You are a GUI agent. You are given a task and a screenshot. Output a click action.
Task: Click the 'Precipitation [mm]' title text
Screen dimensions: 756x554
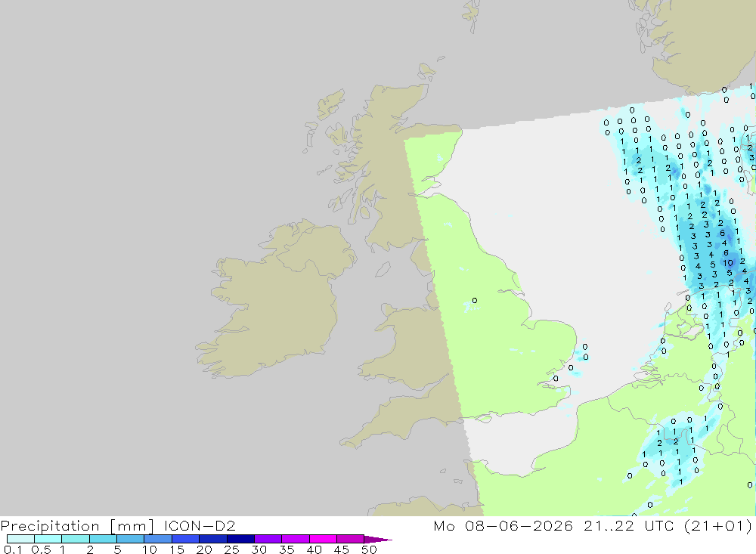pyautogui.click(x=77, y=526)
